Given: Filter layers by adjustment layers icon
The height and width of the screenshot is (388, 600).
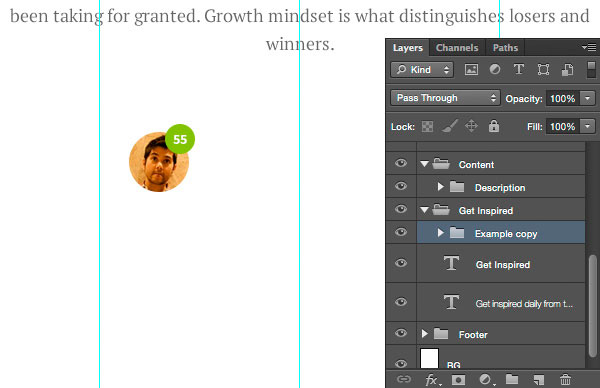Looking at the screenshot, I should pyautogui.click(x=495, y=69).
